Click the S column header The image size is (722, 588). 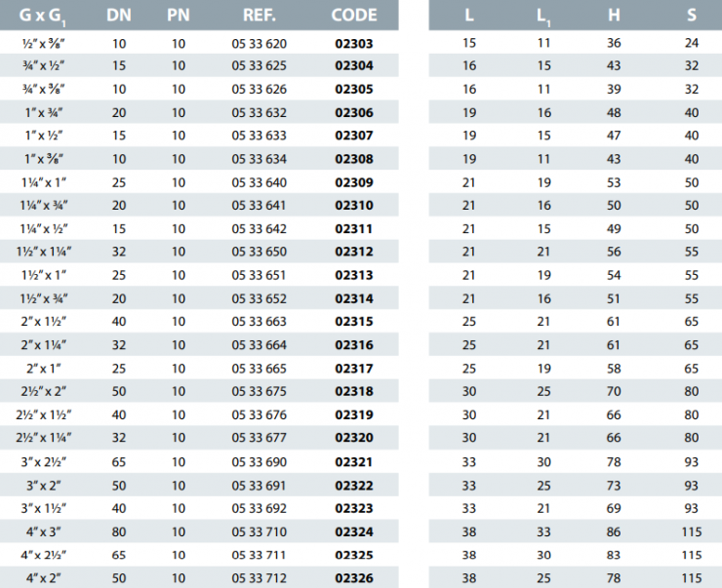[x=691, y=16]
